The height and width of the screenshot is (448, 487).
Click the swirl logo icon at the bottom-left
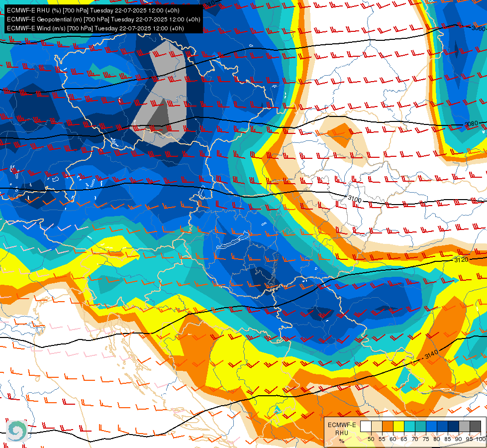(x=17, y=431)
